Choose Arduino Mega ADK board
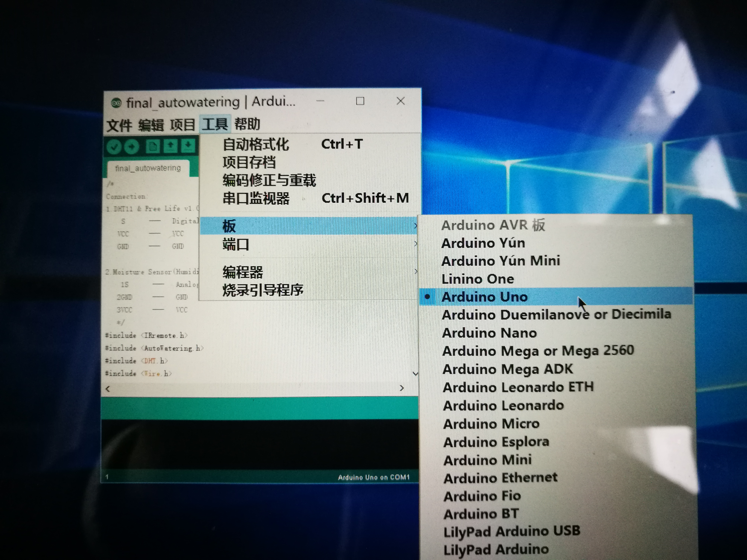 (556, 369)
